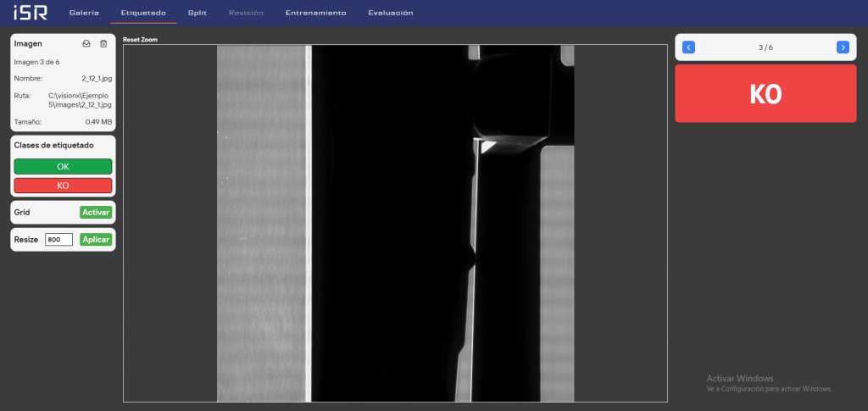Open the Galería tab
Viewport: 868px width, 411px height.
84,13
